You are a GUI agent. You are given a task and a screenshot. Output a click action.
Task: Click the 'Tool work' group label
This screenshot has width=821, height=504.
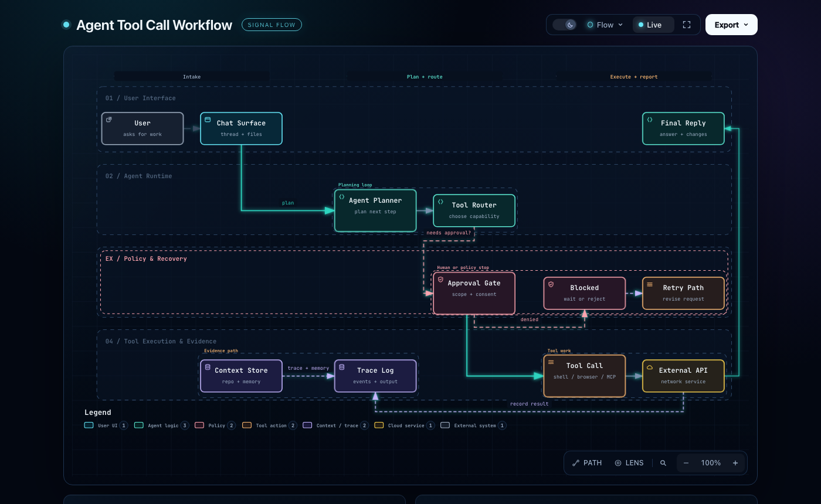[x=559, y=350]
